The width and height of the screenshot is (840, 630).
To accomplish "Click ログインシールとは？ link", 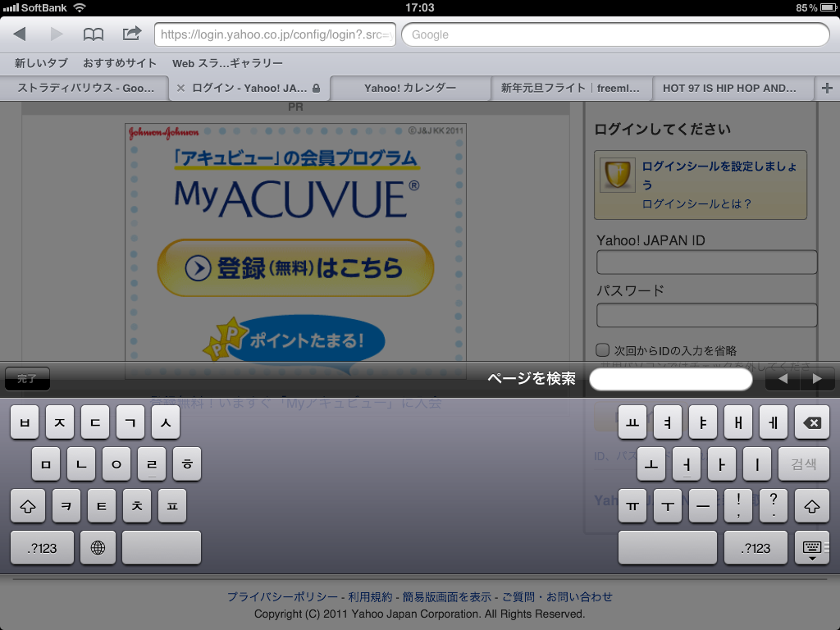I will coord(696,203).
